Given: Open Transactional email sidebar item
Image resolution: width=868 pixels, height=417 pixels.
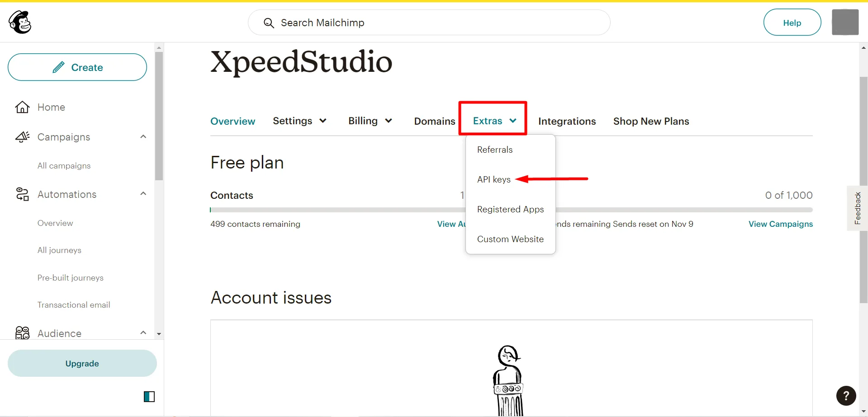Looking at the screenshot, I should click(x=74, y=305).
